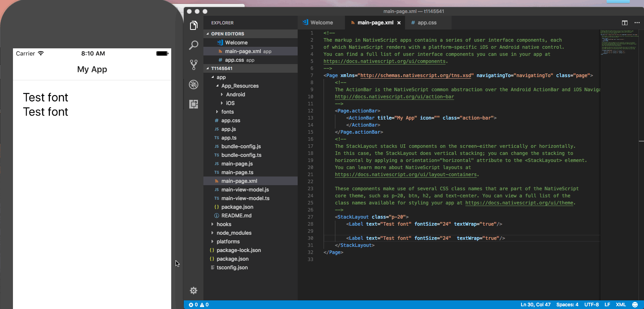Click the Split Editor icon
The width and height of the screenshot is (644, 309).
pyautogui.click(x=625, y=23)
